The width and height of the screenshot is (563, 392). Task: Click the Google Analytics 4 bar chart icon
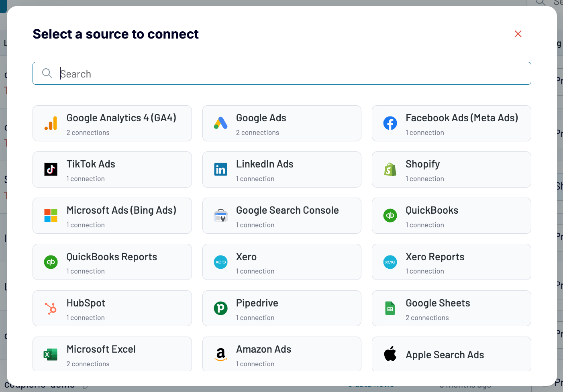51,123
